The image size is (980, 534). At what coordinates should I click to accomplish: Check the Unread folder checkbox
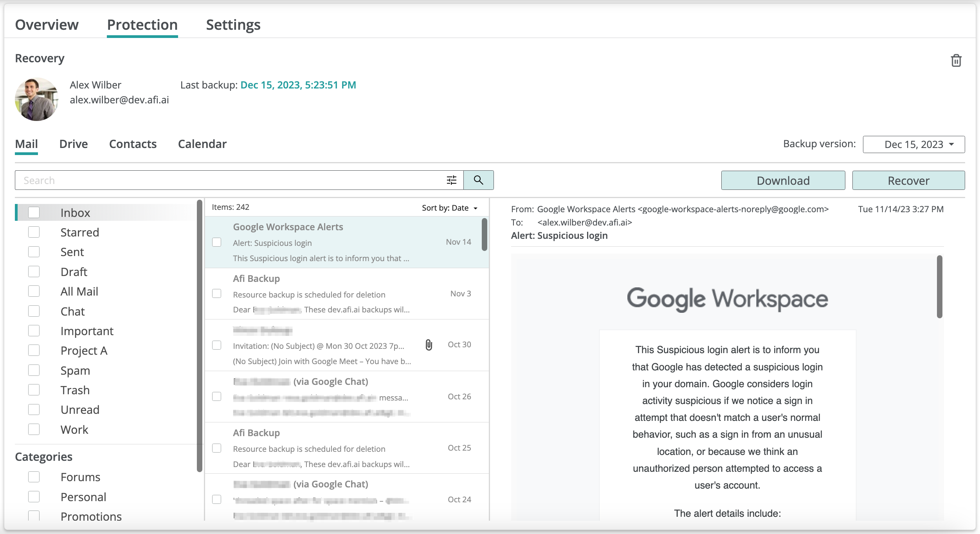coord(34,410)
